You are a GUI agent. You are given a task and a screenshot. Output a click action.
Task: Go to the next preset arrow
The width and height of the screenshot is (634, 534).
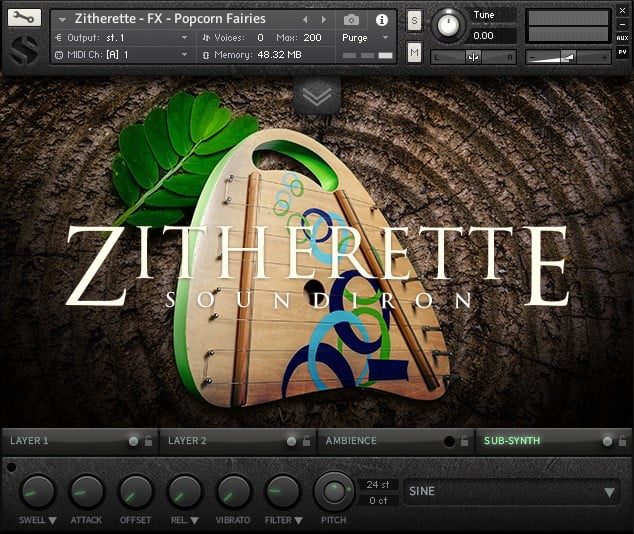tap(323, 20)
